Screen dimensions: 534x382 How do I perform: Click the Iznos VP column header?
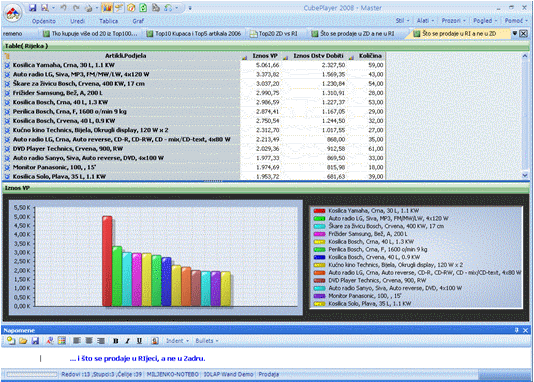[265, 56]
